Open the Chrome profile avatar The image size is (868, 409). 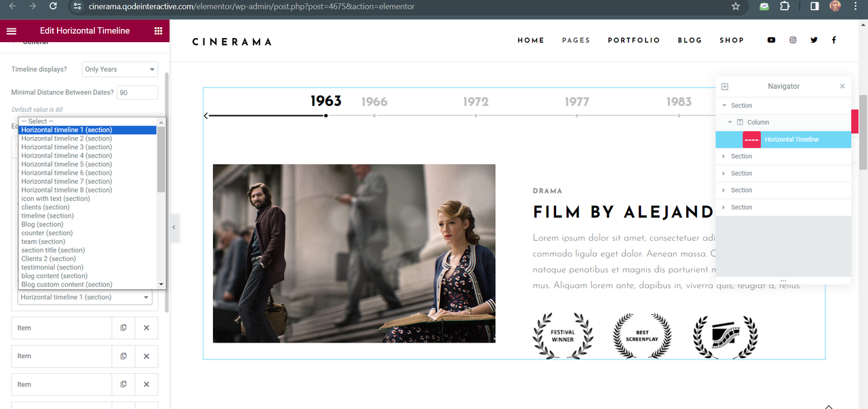[x=835, y=6]
